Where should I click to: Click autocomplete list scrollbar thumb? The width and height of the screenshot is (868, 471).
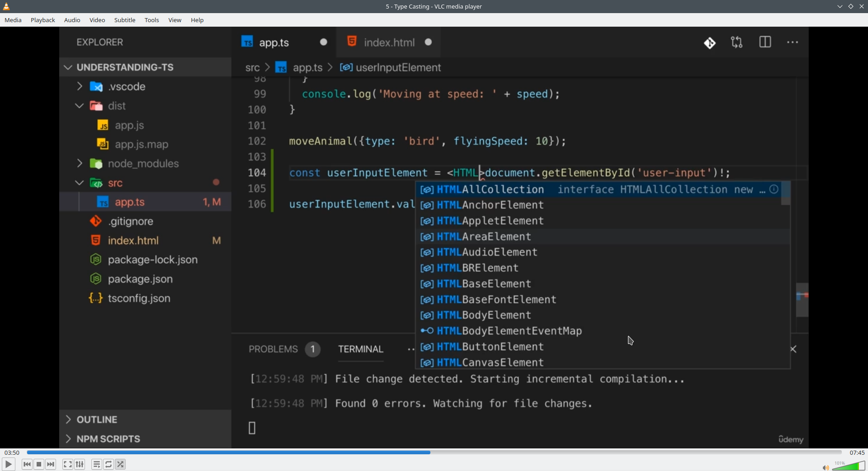[786, 193]
